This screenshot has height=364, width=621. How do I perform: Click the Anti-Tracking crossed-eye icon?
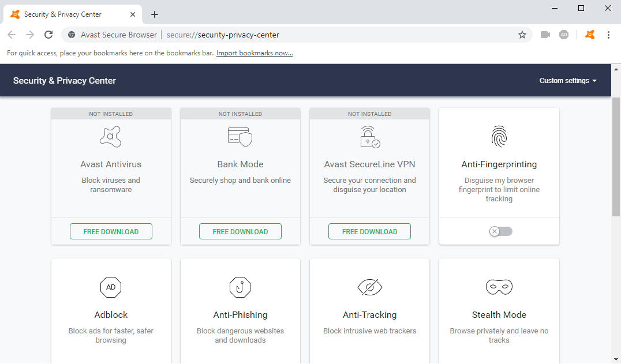370,287
